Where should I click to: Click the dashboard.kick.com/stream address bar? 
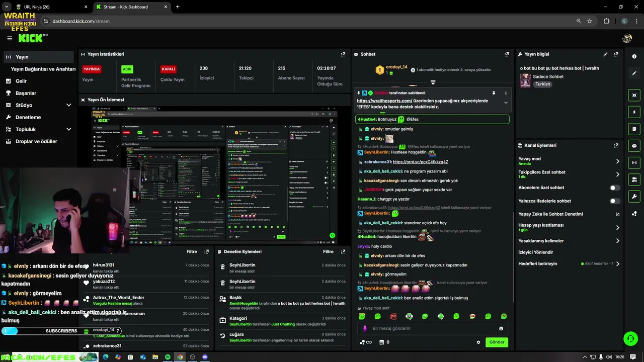[x=81, y=21]
